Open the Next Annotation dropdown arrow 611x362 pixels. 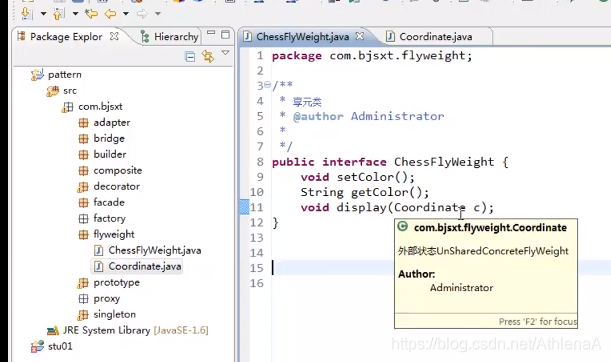[x=43, y=14]
